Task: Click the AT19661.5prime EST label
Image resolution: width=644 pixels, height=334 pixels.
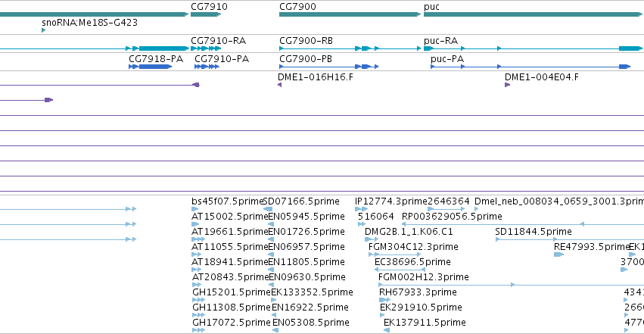Action: [x=230, y=232]
